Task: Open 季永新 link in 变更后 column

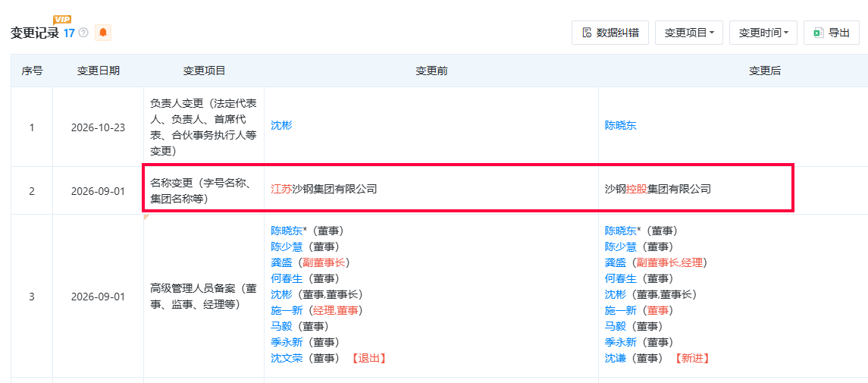Action: [x=621, y=343]
